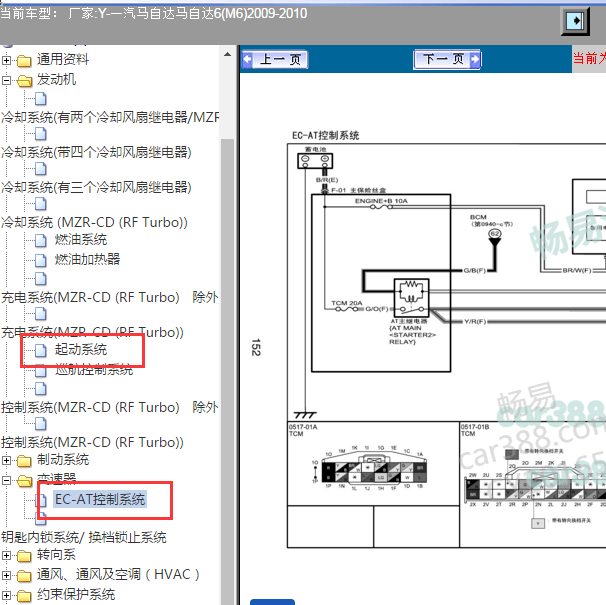Image resolution: width=606 pixels, height=605 pixels.
Task: Open 冷却系统 (MZR-CD (RF Turbo)) entry
Action: (94, 222)
